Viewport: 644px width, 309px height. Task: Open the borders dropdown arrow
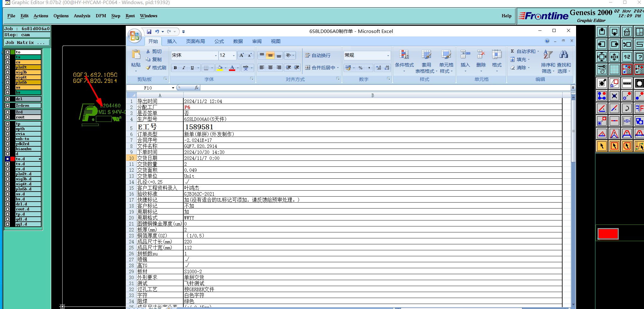[x=212, y=68]
